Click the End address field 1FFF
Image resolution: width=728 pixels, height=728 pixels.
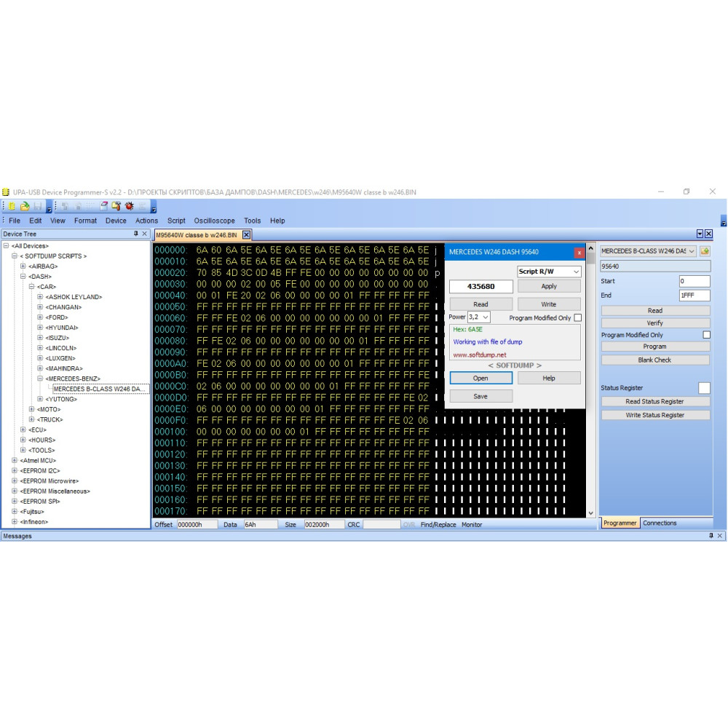(695, 296)
